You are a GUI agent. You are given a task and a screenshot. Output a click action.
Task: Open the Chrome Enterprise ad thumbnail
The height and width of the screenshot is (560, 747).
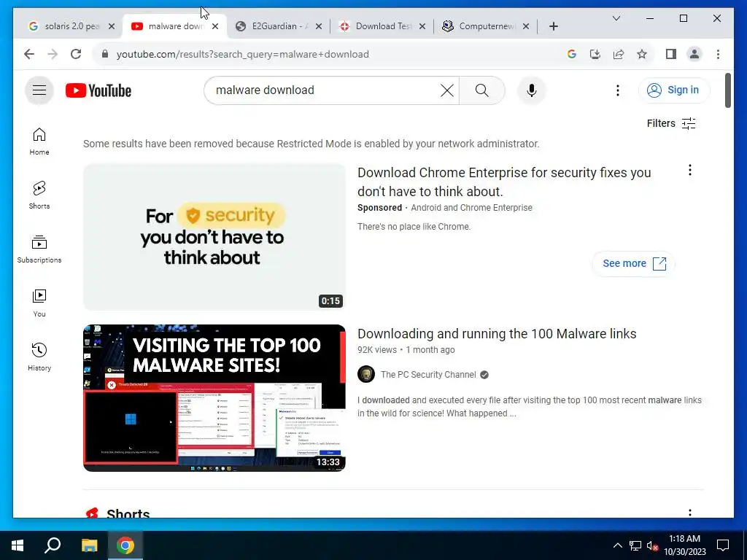tap(214, 237)
